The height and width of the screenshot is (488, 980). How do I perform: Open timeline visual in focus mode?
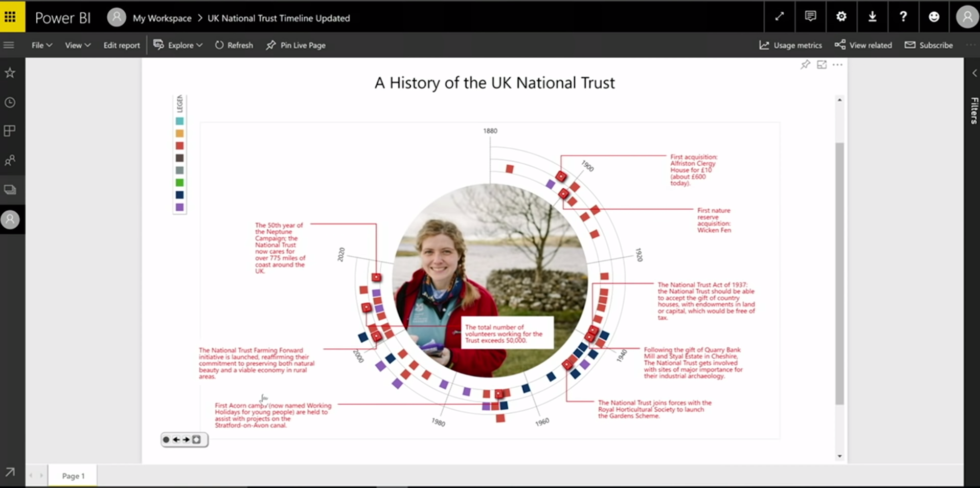click(x=822, y=64)
